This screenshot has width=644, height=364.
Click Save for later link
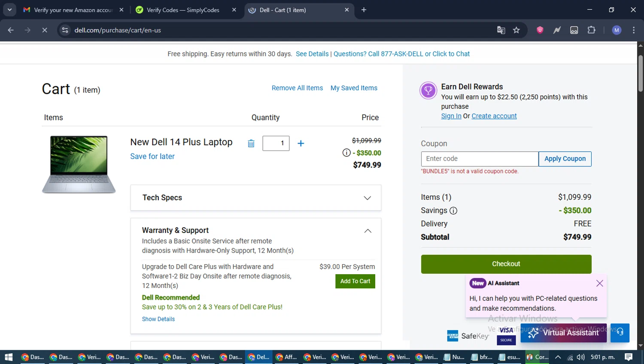pyautogui.click(x=152, y=156)
